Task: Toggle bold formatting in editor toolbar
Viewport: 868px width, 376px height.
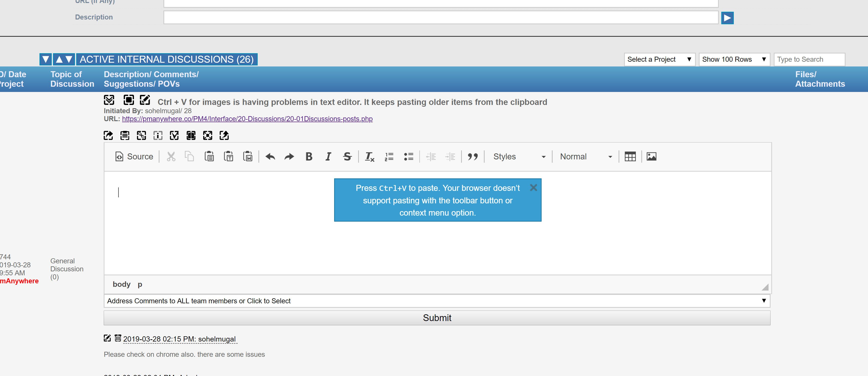Action: pyautogui.click(x=309, y=157)
